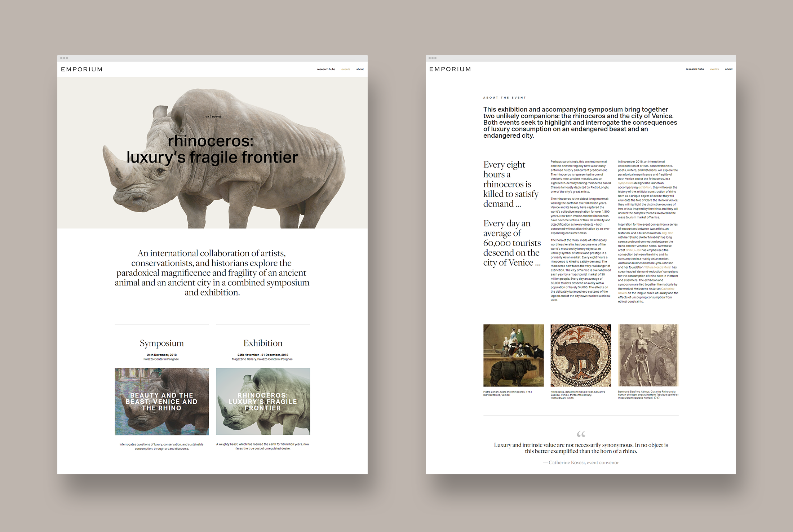Click 'about' nav link on the About the Event page
The height and width of the screenshot is (532, 793).
tap(728, 69)
